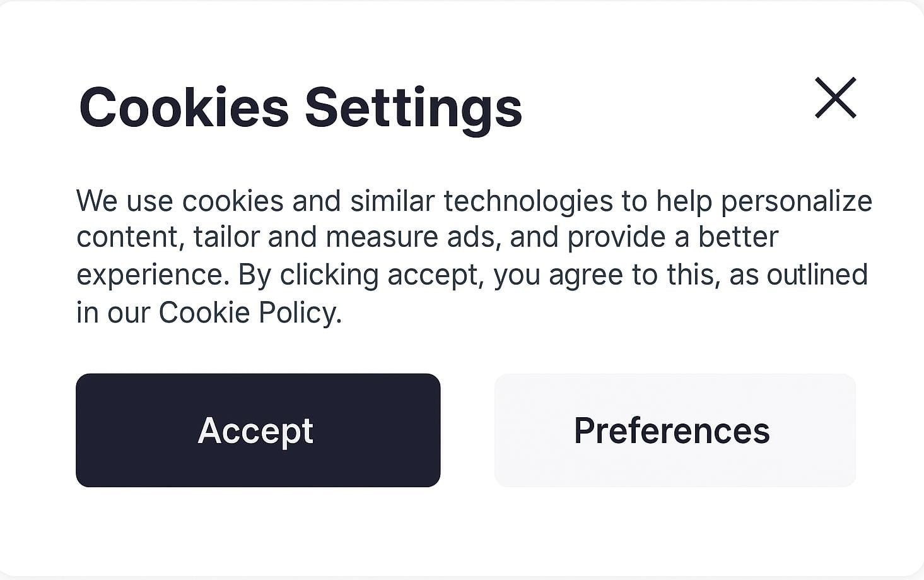The width and height of the screenshot is (924, 580).
Task: Manage cookie Preferences
Action: point(675,430)
